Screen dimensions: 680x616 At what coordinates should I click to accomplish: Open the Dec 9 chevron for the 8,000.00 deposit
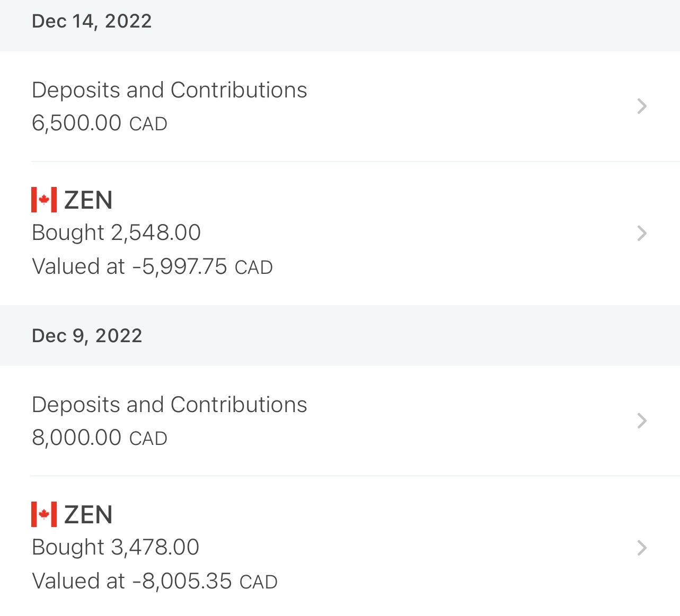point(642,421)
